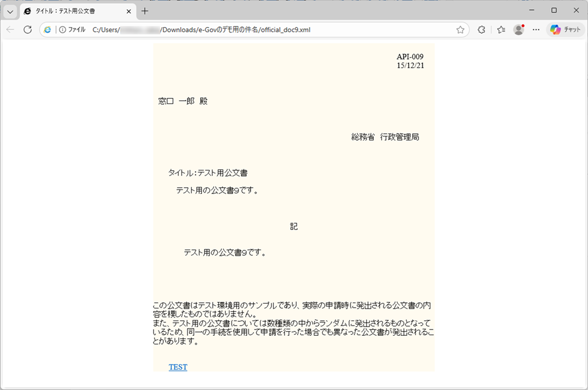The width and height of the screenshot is (588, 390).
Task: Click the IE mode icon in address bar
Action: point(48,30)
